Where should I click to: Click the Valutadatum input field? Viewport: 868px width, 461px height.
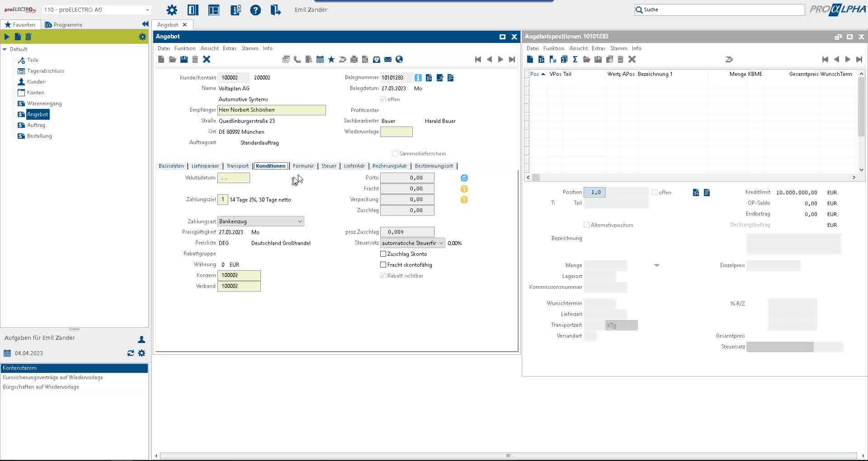click(233, 178)
